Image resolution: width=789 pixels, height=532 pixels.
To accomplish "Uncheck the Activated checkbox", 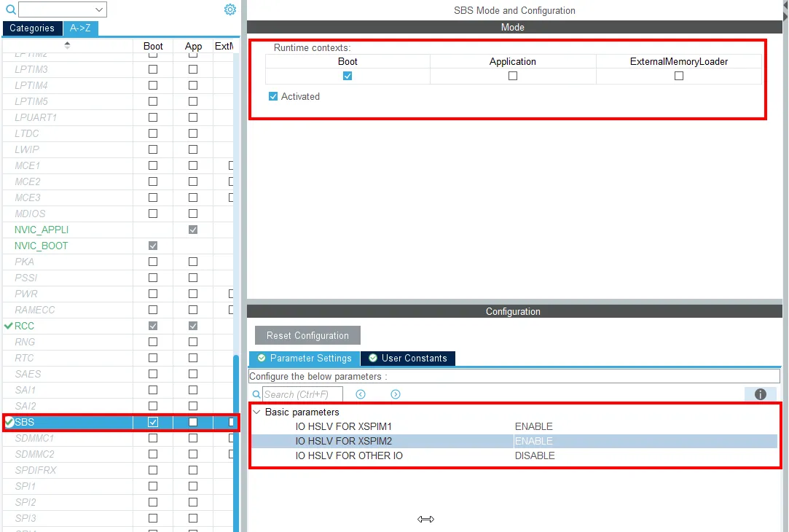I will 272,96.
